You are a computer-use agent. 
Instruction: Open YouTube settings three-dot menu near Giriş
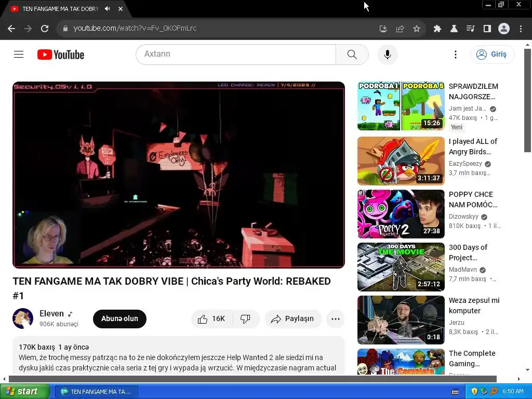click(455, 54)
